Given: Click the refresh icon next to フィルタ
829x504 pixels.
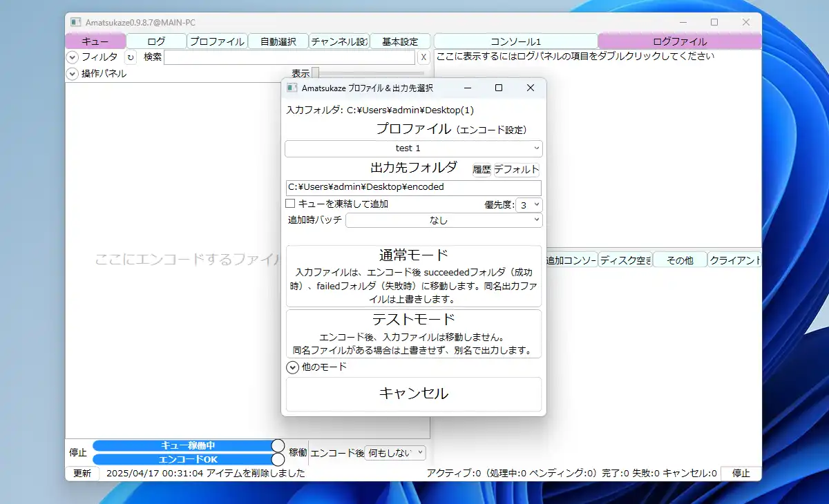Looking at the screenshot, I should 131,57.
